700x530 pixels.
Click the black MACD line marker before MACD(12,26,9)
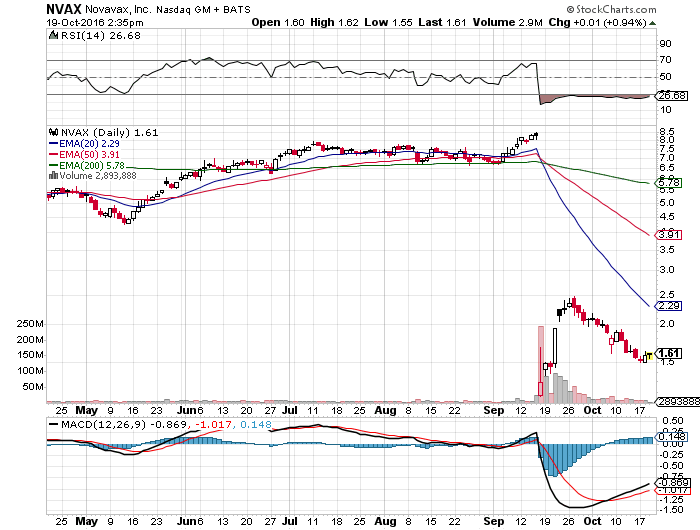coord(54,424)
